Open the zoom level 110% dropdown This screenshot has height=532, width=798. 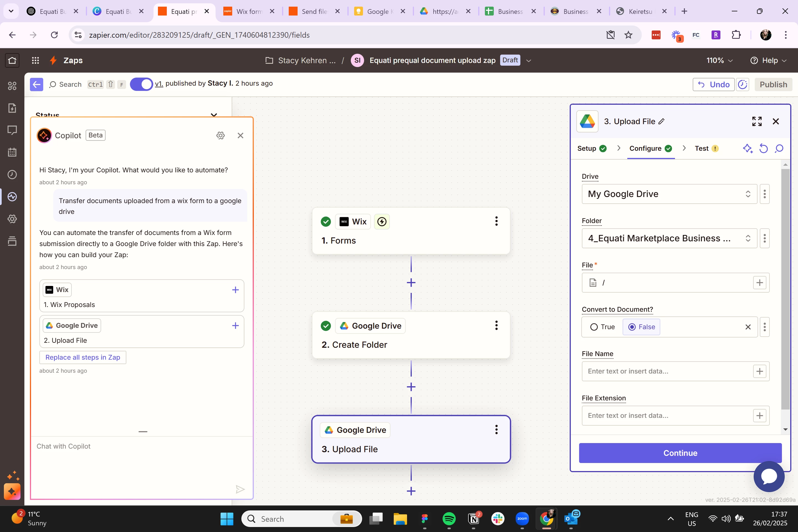coord(720,60)
